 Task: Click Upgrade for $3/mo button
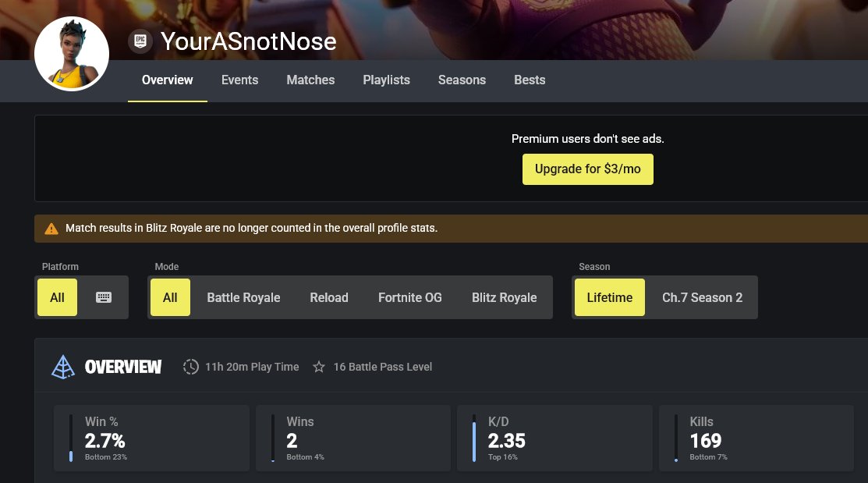[588, 169]
